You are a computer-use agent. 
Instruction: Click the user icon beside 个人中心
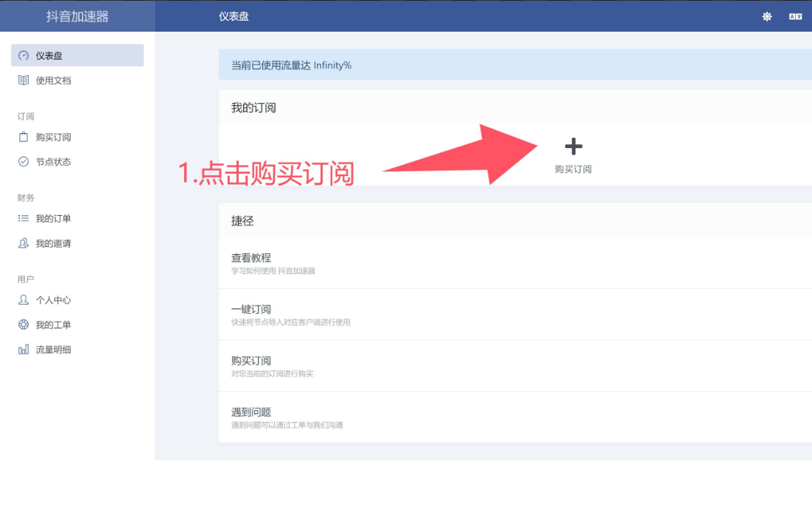[24, 300]
